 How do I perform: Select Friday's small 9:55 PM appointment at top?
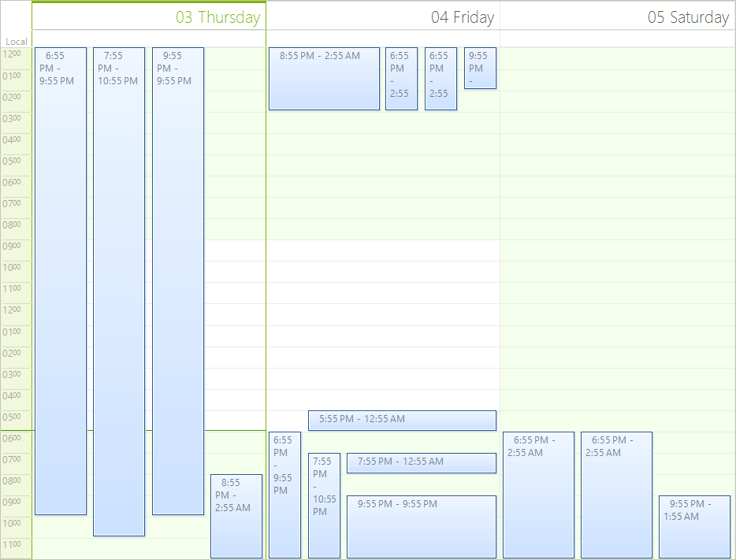[x=480, y=68]
